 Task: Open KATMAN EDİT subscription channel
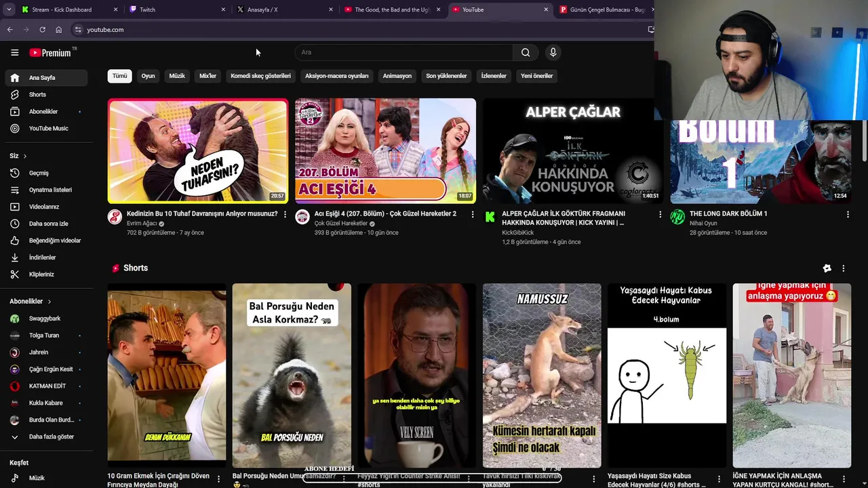[x=46, y=386]
